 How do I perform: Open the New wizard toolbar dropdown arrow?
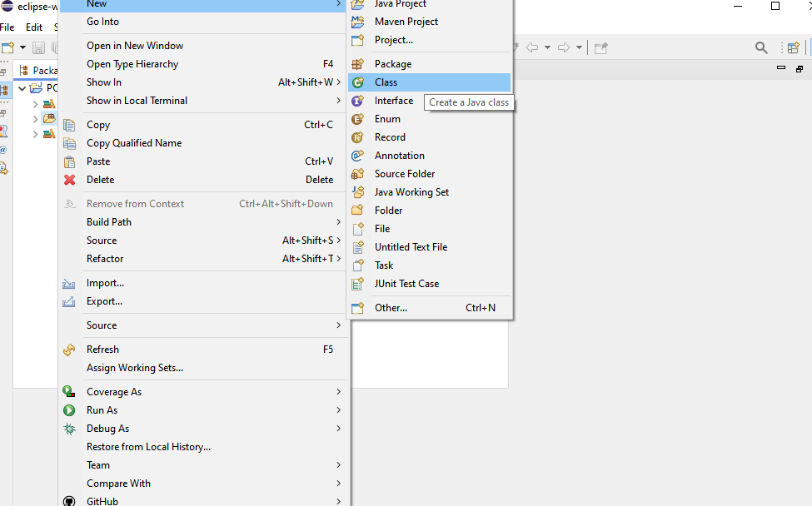tap(22, 47)
